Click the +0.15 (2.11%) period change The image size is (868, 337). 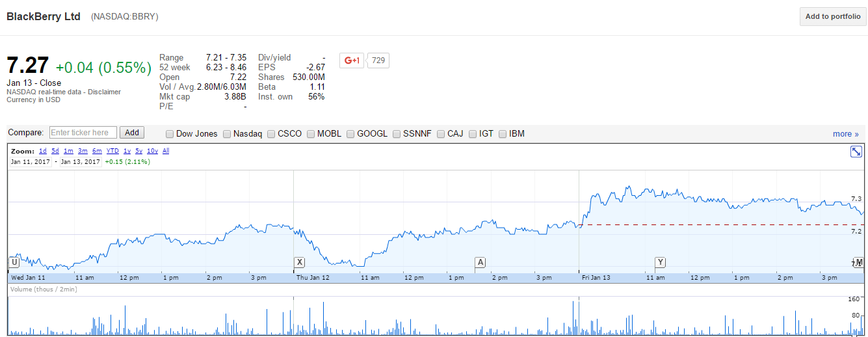tap(127, 161)
